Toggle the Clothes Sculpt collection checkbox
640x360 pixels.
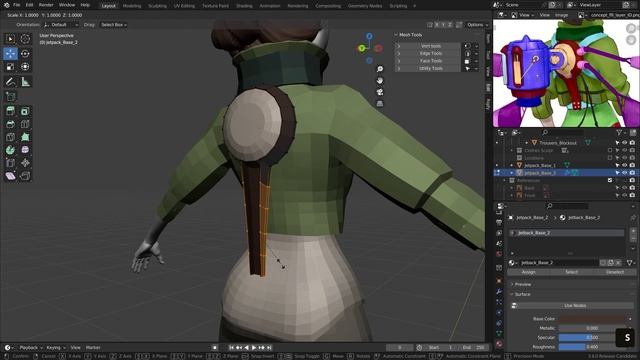pos(610,150)
